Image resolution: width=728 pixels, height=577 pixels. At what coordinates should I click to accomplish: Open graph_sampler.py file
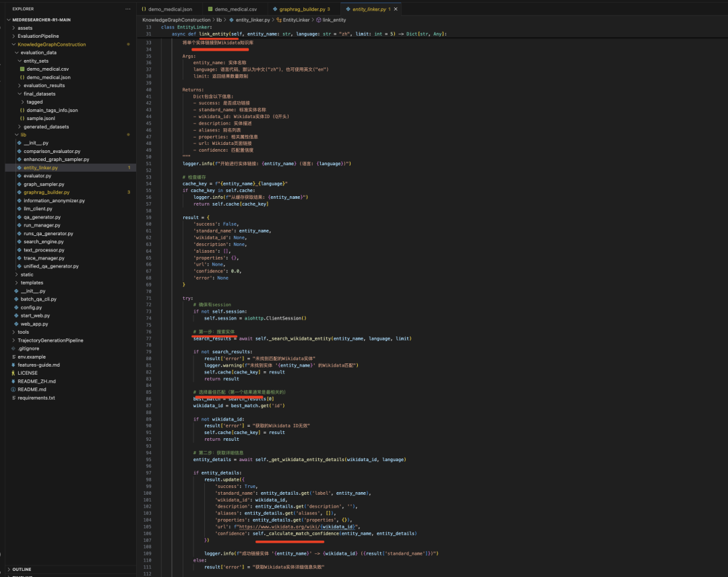[44, 184]
